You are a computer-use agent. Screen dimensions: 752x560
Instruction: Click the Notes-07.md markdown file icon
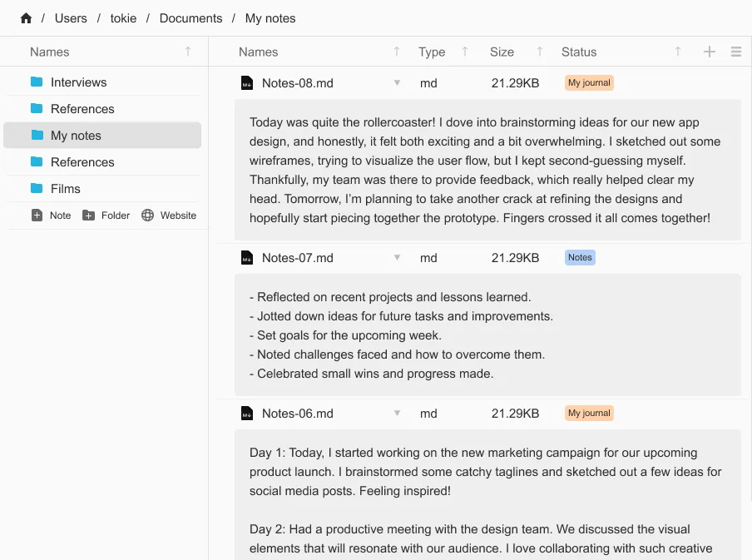247,258
